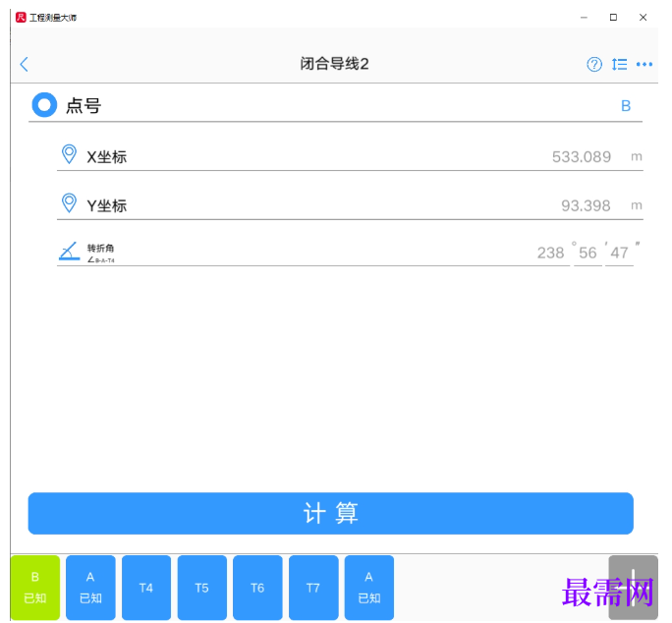
Task: Select the T5 point tab
Action: [201, 588]
